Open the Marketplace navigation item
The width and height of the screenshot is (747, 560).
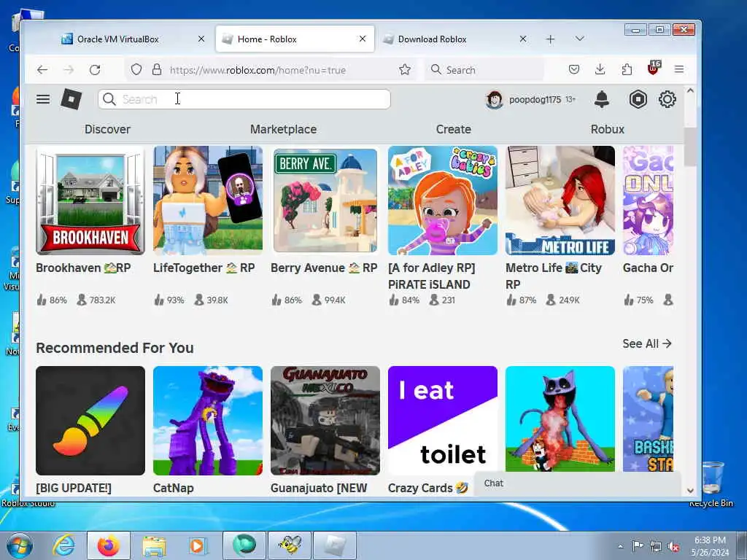tap(284, 129)
